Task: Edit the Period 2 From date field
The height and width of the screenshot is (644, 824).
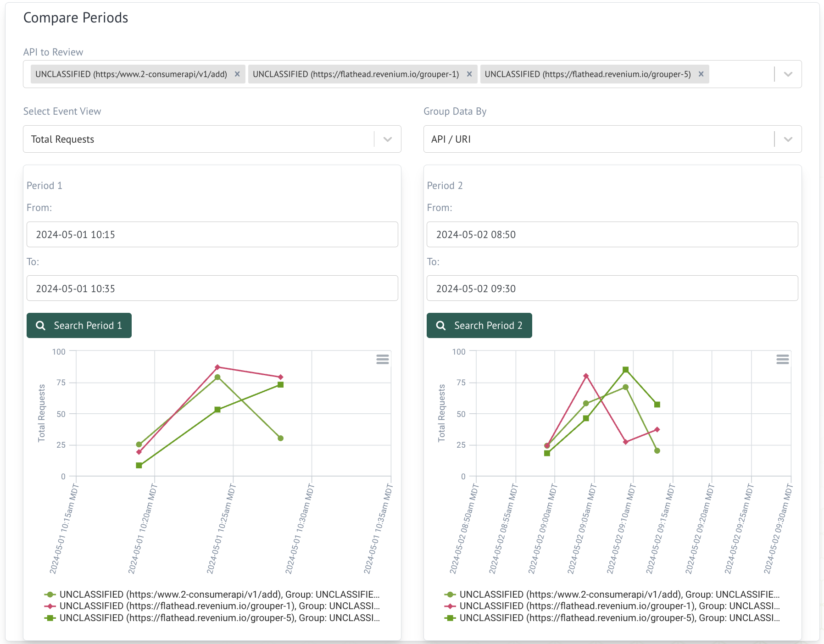Action: (612, 235)
